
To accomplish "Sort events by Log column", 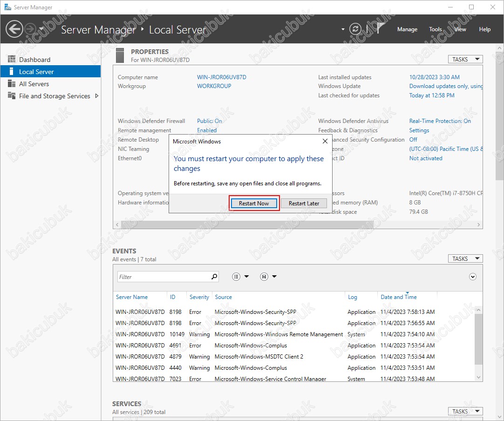I will (x=352, y=297).
